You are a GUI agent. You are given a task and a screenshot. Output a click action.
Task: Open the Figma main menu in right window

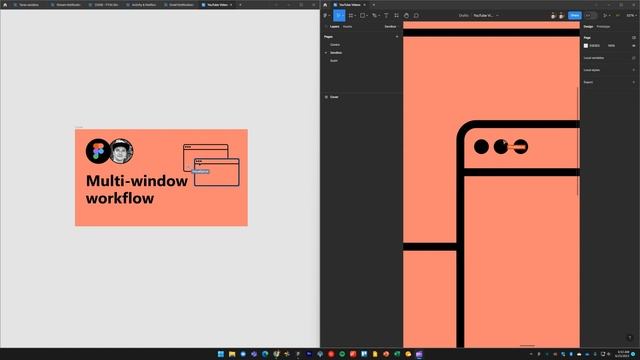coord(326,16)
